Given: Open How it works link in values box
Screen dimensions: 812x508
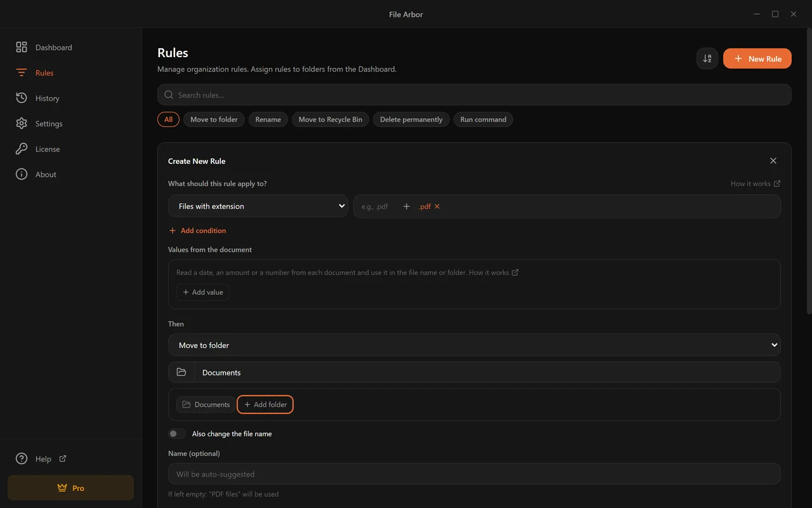Looking at the screenshot, I should click(x=494, y=272).
